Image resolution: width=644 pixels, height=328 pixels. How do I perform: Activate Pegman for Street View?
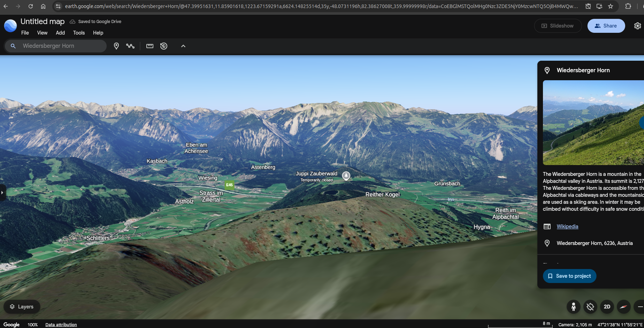pos(573,307)
